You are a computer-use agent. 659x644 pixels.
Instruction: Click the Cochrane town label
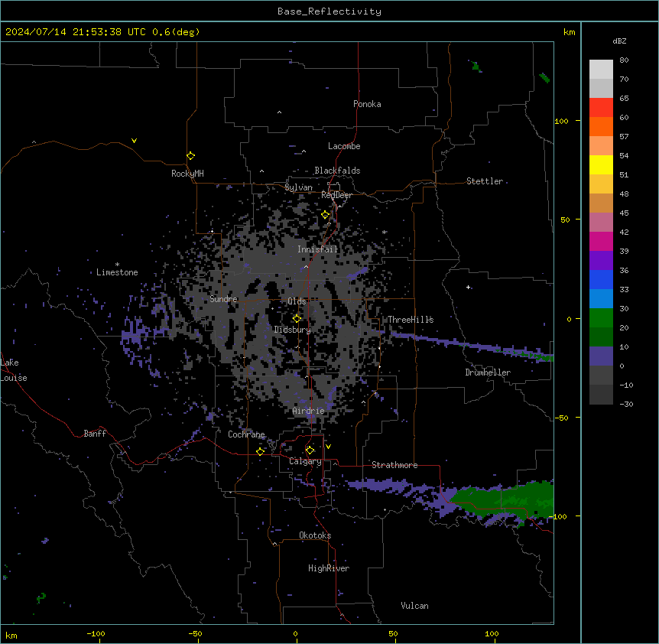[x=246, y=434]
